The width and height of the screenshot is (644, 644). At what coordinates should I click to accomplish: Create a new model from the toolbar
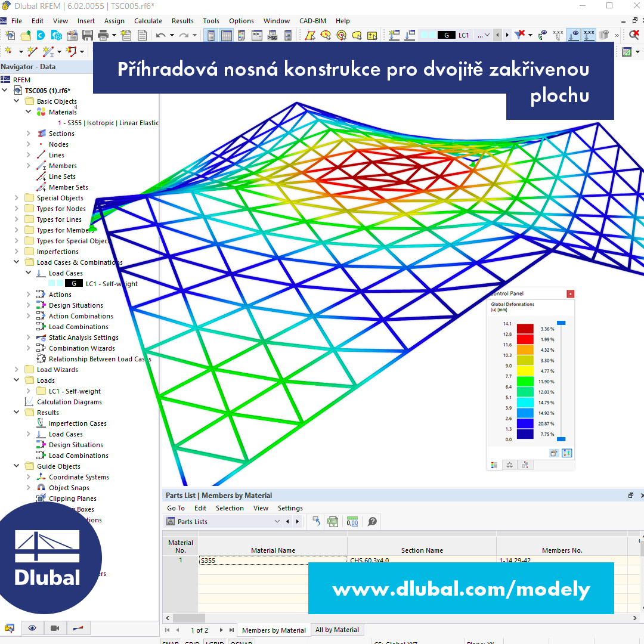pyautogui.click(x=10, y=35)
